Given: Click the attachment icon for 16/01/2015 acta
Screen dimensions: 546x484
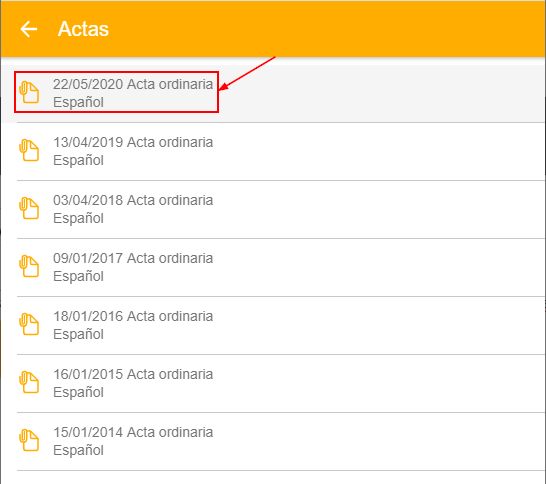Looking at the screenshot, I should (29, 382).
